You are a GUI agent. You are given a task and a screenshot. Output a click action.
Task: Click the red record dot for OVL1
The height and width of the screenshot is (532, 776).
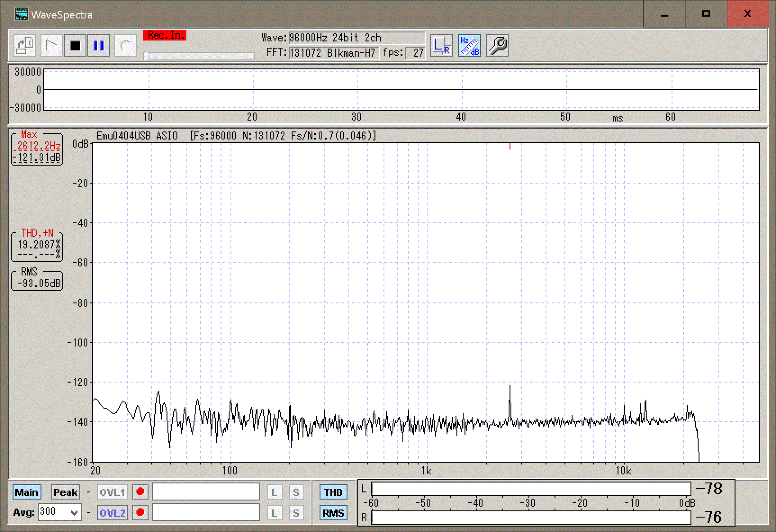pyautogui.click(x=140, y=492)
